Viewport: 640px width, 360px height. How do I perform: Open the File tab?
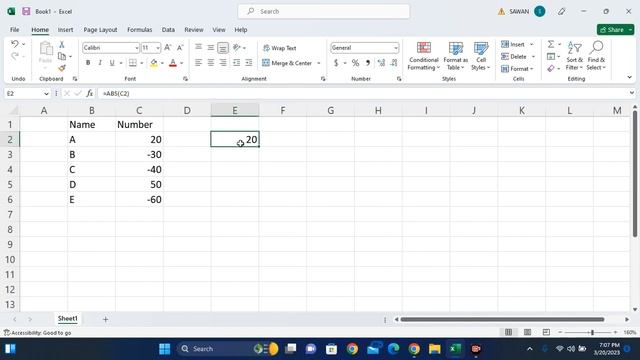pos(15,30)
